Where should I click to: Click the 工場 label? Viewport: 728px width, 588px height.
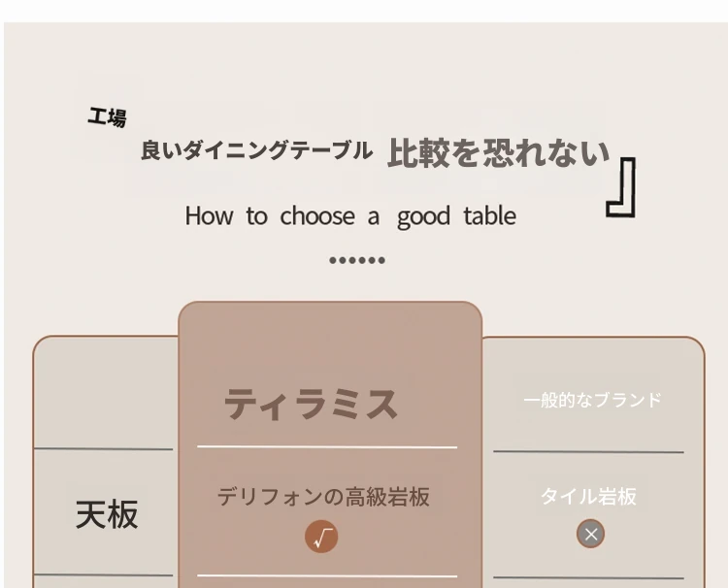(107, 117)
